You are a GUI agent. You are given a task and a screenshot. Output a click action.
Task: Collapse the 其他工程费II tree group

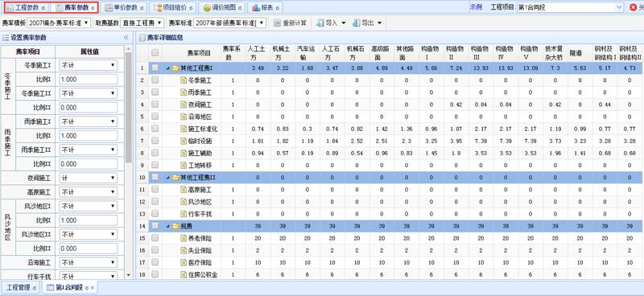point(168,178)
